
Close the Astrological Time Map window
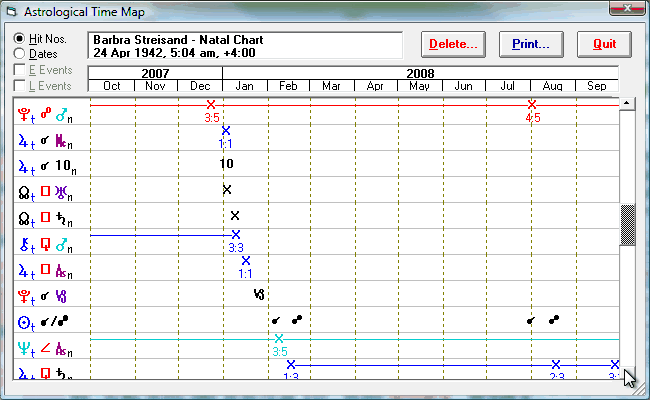pyautogui.click(x=627, y=8)
